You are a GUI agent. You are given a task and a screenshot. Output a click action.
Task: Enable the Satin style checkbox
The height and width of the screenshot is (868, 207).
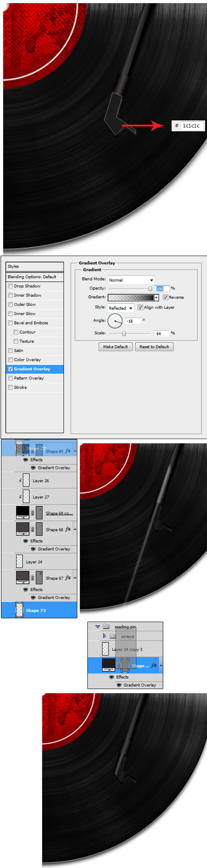click(x=10, y=350)
